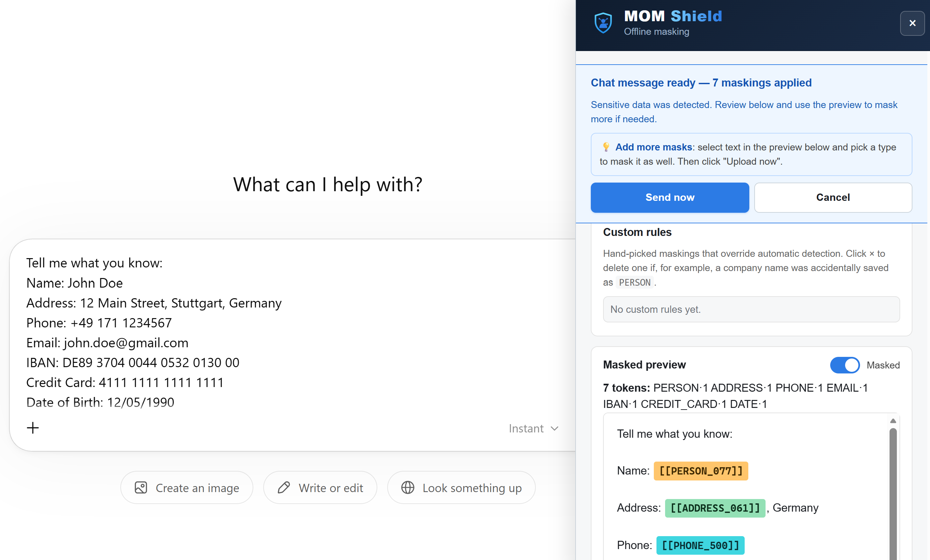Click the 'No custom rules yet.' box
This screenshot has width=930, height=560.
pyautogui.click(x=751, y=309)
